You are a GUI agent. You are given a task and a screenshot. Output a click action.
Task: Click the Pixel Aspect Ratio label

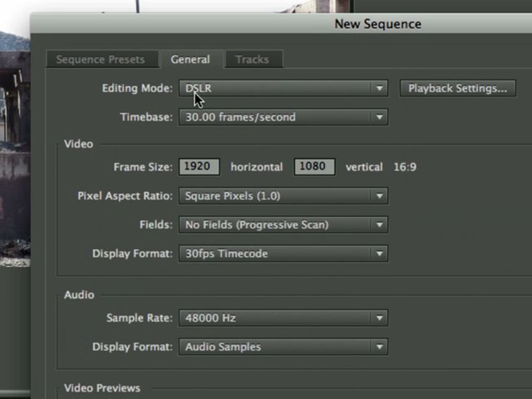[125, 196]
